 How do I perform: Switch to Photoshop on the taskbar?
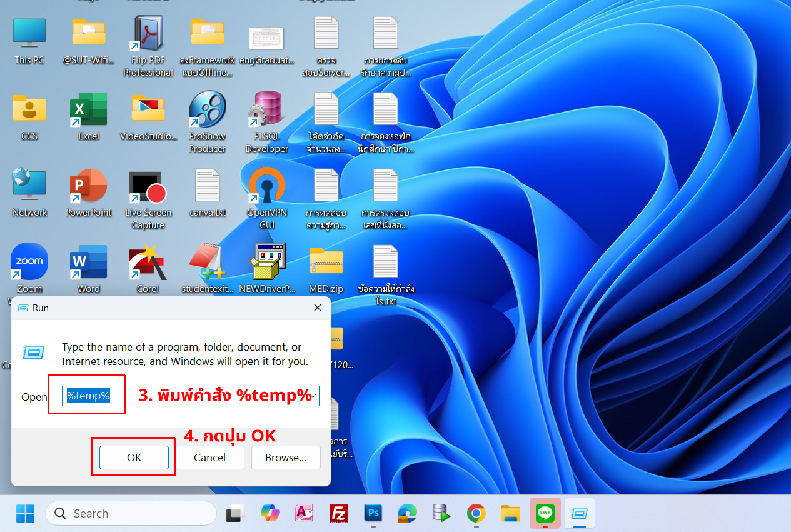pyautogui.click(x=373, y=513)
